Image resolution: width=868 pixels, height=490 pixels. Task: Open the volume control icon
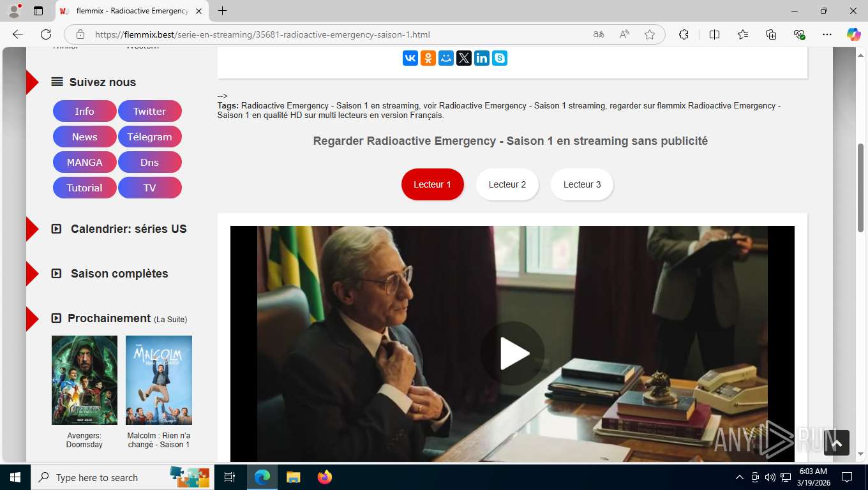770,477
